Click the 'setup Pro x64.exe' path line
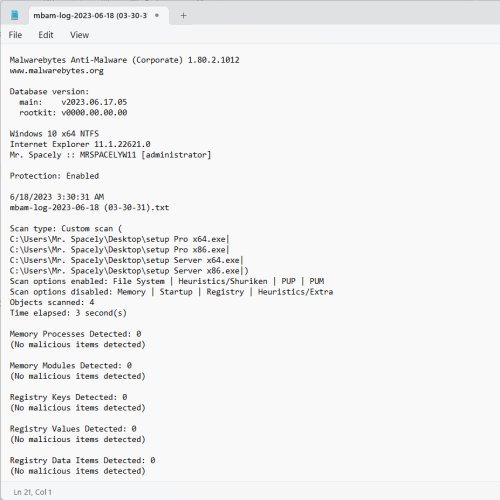 [x=119, y=239]
